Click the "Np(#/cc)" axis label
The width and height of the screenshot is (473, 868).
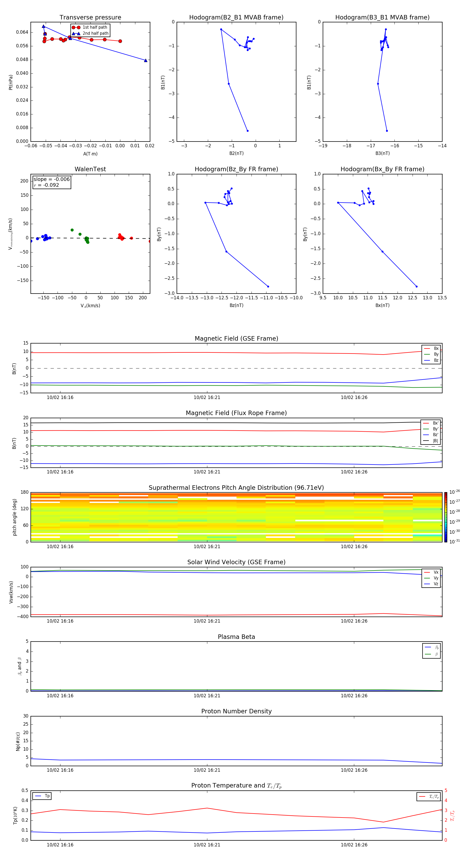click(18, 741)
